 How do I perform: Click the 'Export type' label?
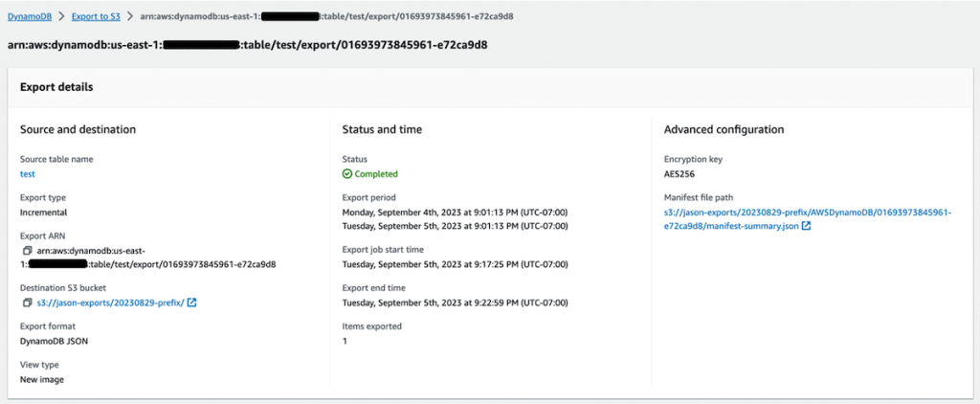click(x=42, y=197)
